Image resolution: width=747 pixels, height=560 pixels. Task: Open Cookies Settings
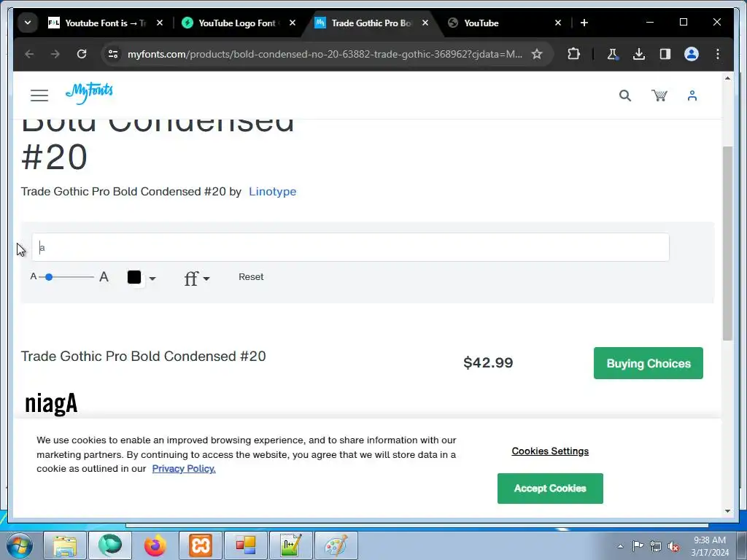click(550, 451)
